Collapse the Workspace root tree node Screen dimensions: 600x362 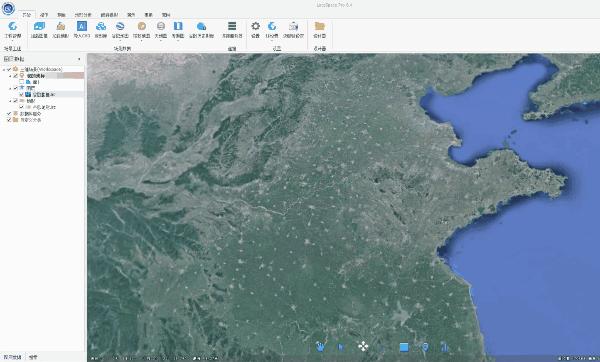4,70
